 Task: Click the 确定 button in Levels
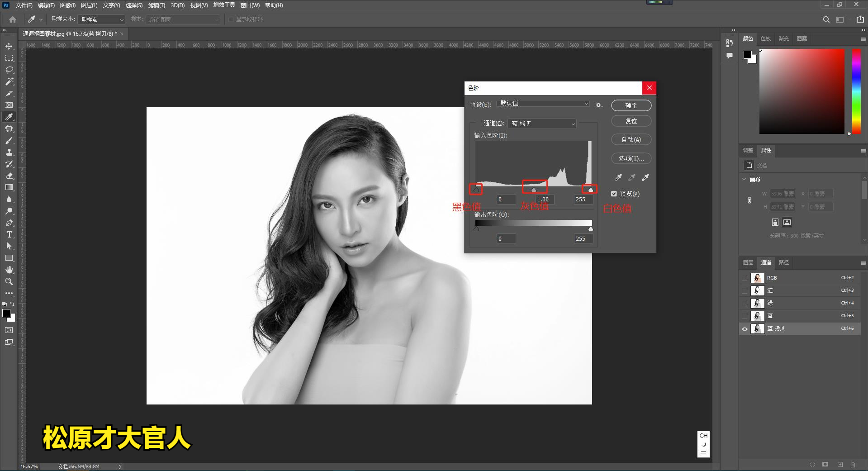pyautogui.click(x=631, y=105)
